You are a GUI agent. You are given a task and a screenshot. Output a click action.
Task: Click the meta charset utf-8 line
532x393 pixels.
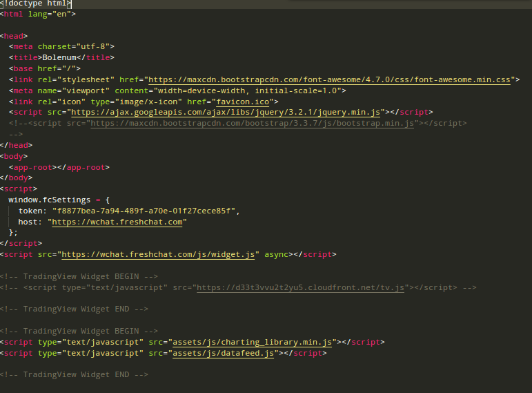tap(61, 46)
